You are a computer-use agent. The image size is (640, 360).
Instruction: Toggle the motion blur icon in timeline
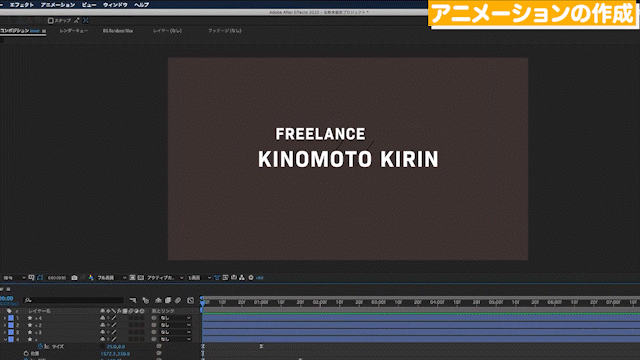coord(178,300)
